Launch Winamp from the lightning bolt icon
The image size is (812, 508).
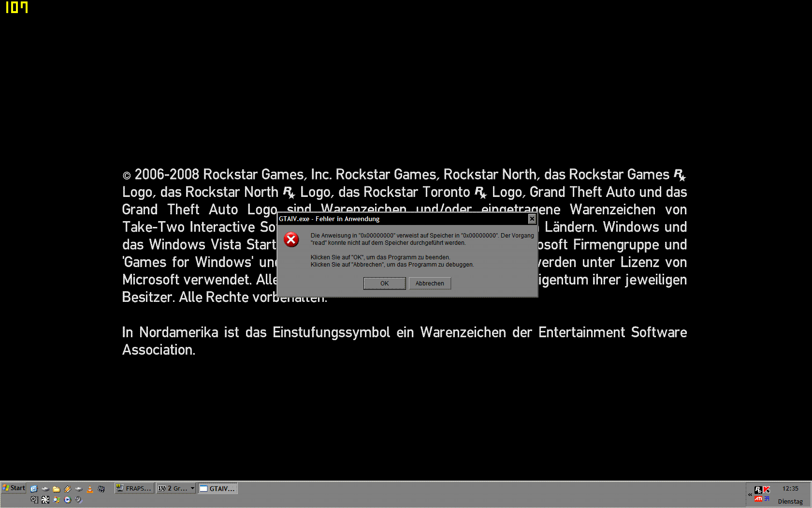pos(67,489)
